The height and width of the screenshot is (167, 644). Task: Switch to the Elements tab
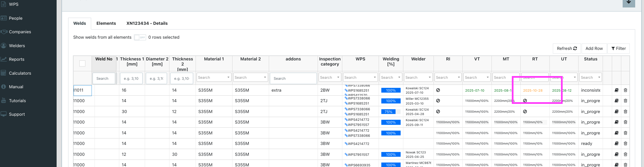click(106, 23)
